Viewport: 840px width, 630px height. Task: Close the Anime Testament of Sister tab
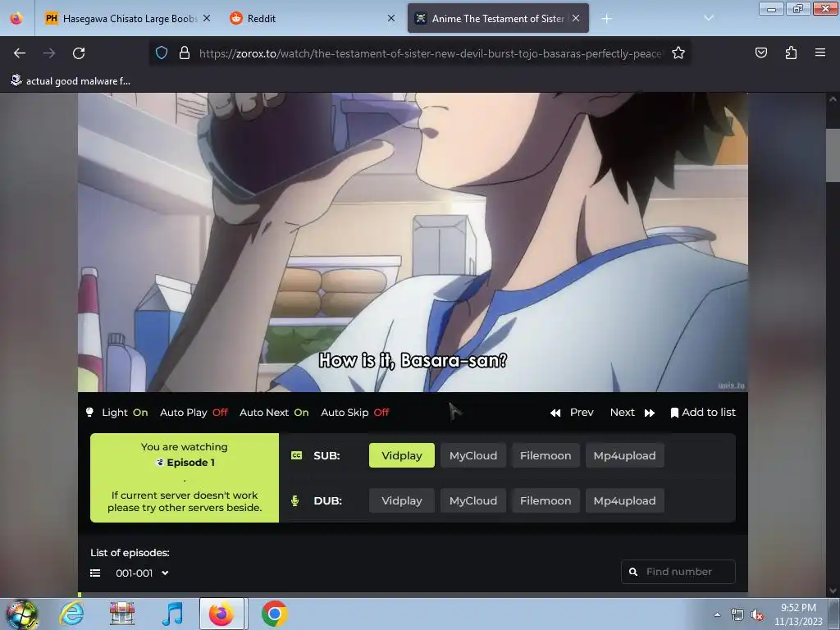pyautogui.click(x=576, y=18)
